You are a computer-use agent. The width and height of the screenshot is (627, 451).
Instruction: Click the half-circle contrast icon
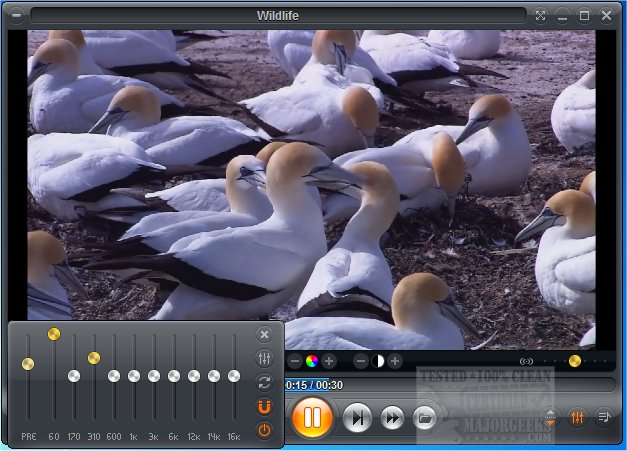pyautogui.click(x=378, y=361)
